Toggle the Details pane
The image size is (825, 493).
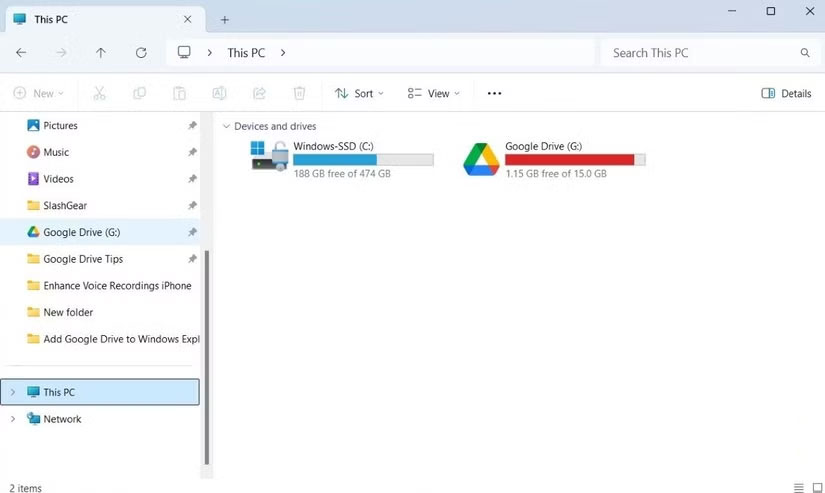point(786,93)
